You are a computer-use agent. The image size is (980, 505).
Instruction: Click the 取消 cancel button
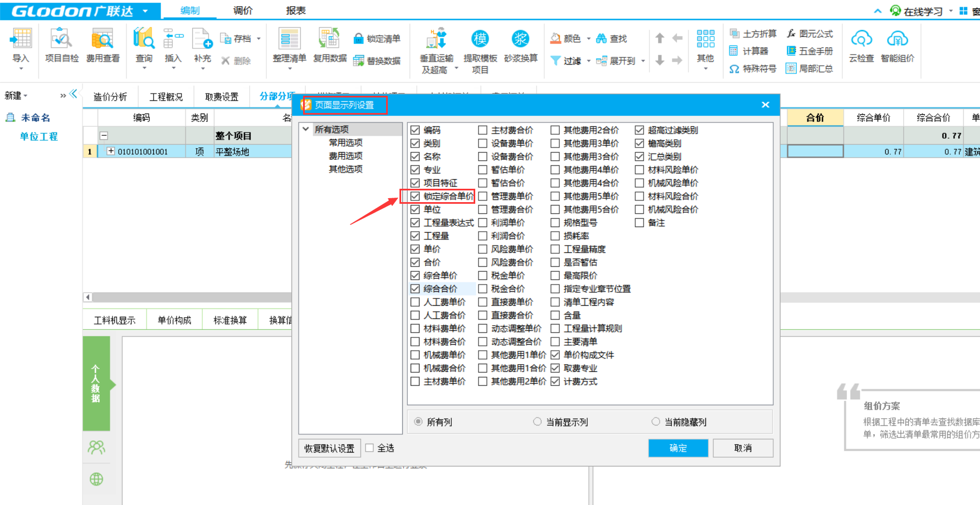tap(743, 448)
